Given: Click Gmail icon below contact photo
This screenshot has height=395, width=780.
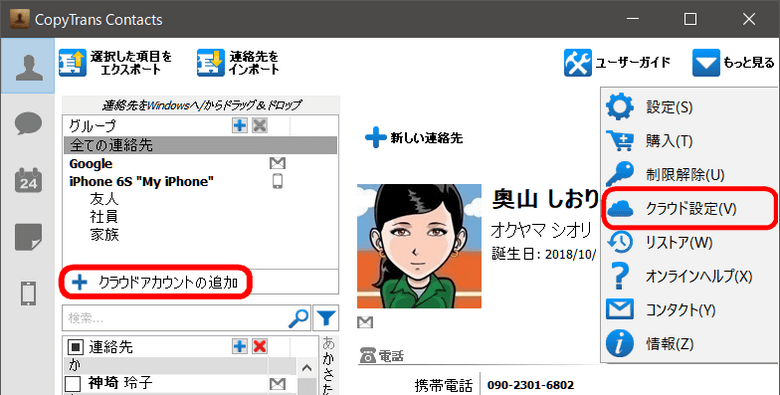Looking at the screenshot, I should point(365,322).
